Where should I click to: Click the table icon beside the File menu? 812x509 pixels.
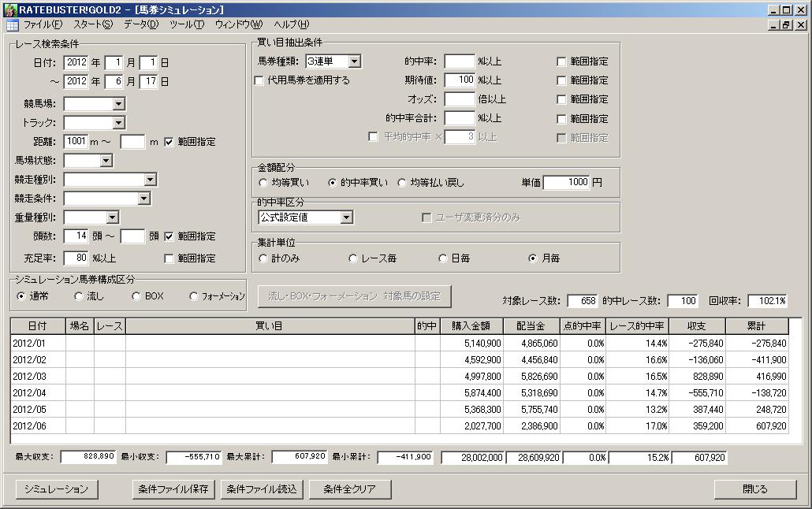pos(13,25)
